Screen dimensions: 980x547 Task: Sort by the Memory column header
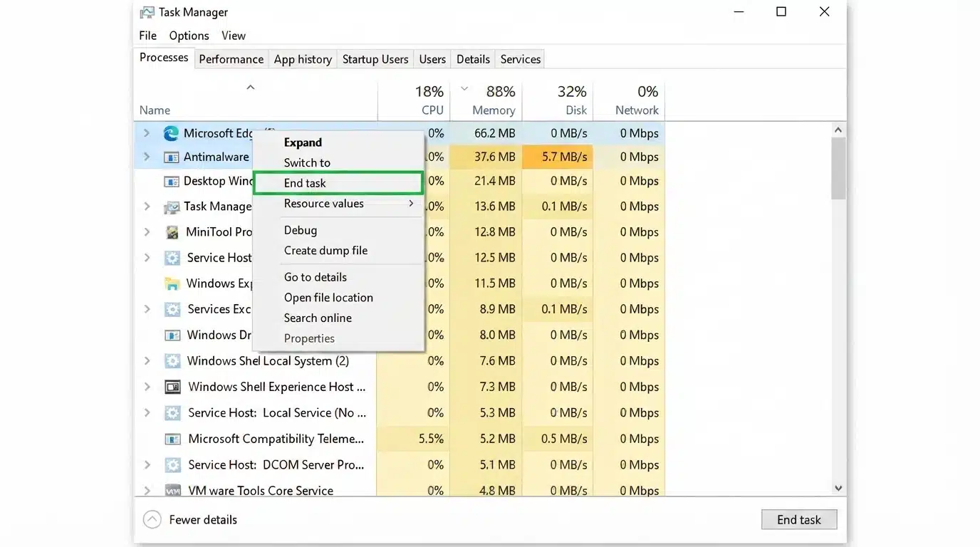(x=486, y=101)
